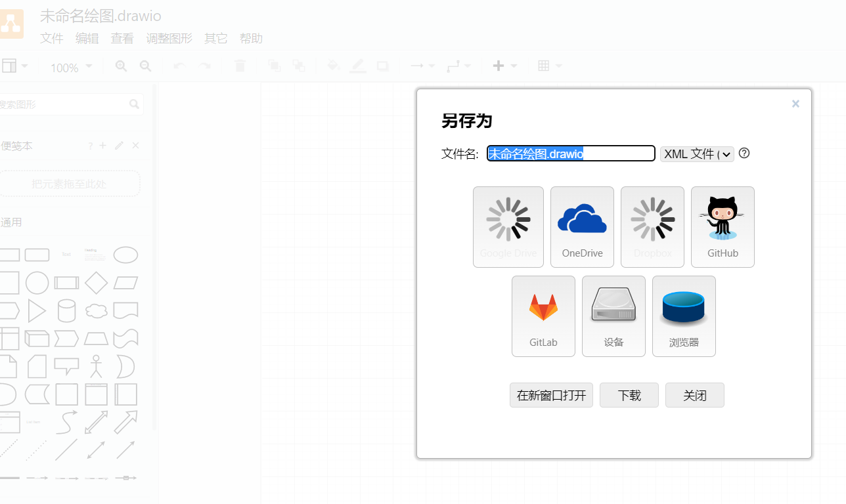
Task: Open the table grid dropdown
Action: pyautogui.click(x=550, y=66)
